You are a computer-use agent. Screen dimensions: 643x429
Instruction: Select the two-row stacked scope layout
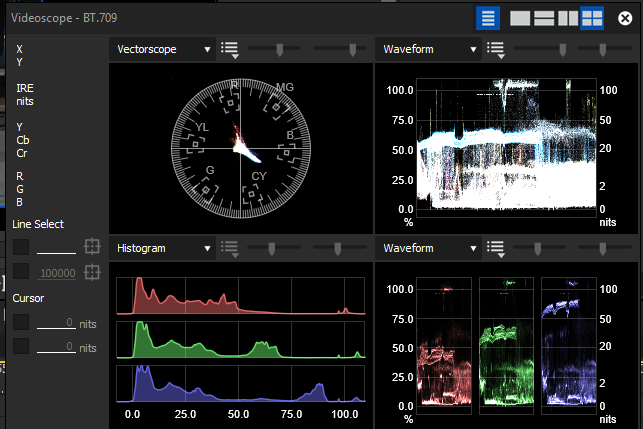(544, 17)
